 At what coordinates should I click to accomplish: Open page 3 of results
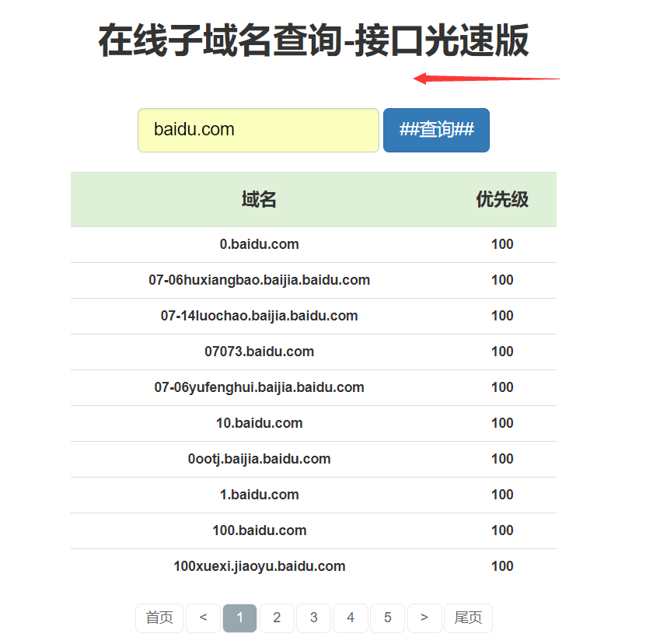[x=313, y=618]
